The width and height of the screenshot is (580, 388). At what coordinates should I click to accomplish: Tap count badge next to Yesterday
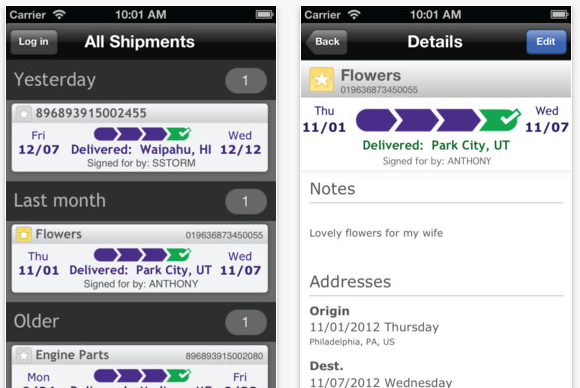(246, 80)
